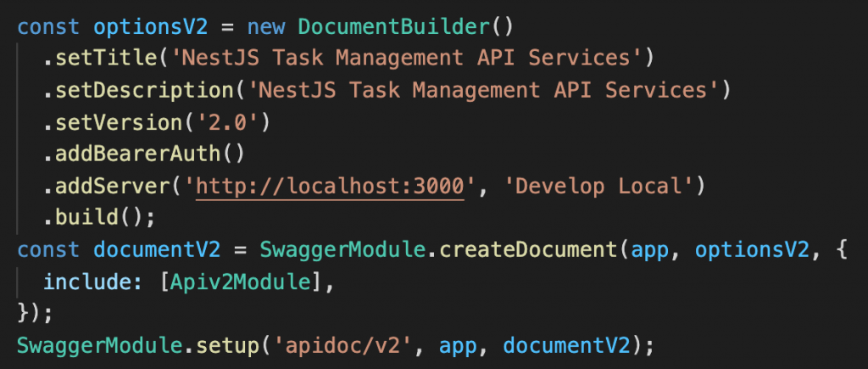
Task: Click the Apiv2Module identifier
Action: tap(241, 282)
